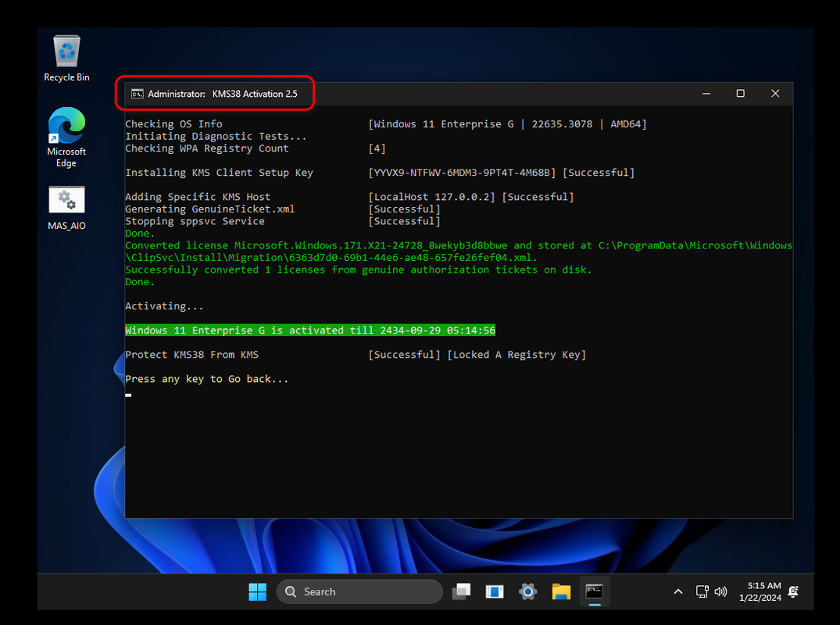Click the '[4]' registry count value
This screenshot has height=625, width=840.
[x=377, y=148]
